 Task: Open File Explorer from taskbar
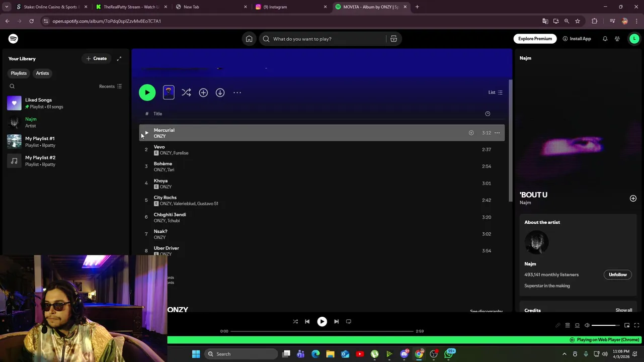330,354
